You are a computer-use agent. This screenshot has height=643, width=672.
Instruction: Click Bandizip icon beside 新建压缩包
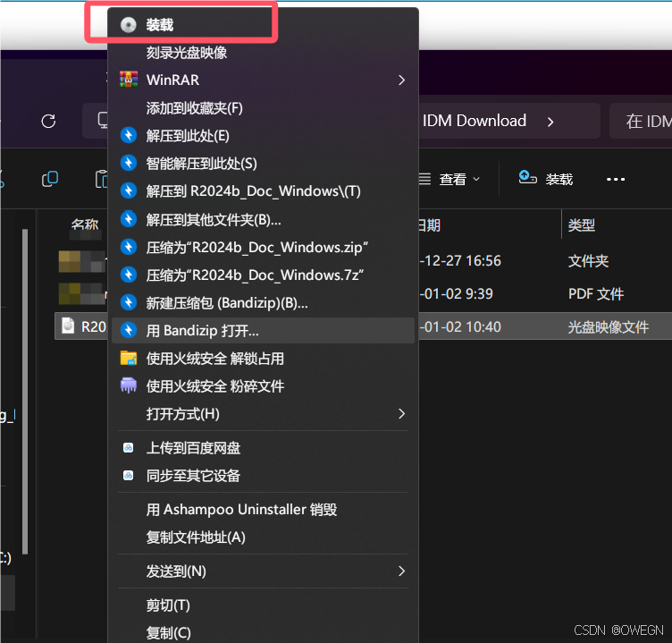pyautogui.click(x=128, y=302)
